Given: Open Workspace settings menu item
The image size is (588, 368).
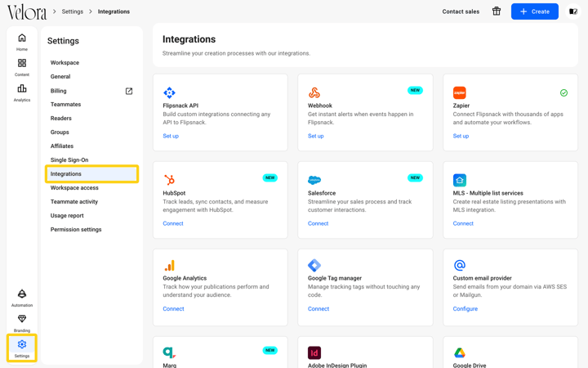Looking at the screenshot, I should 65,63.
